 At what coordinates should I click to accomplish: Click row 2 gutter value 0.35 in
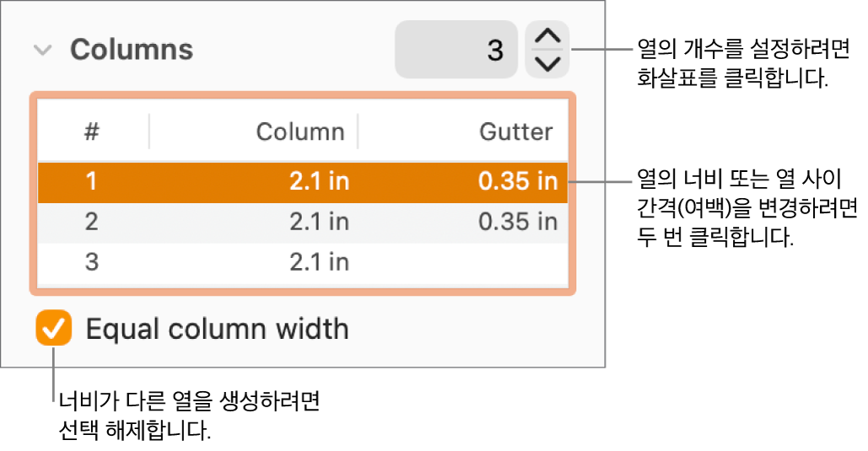click(517, 222)
